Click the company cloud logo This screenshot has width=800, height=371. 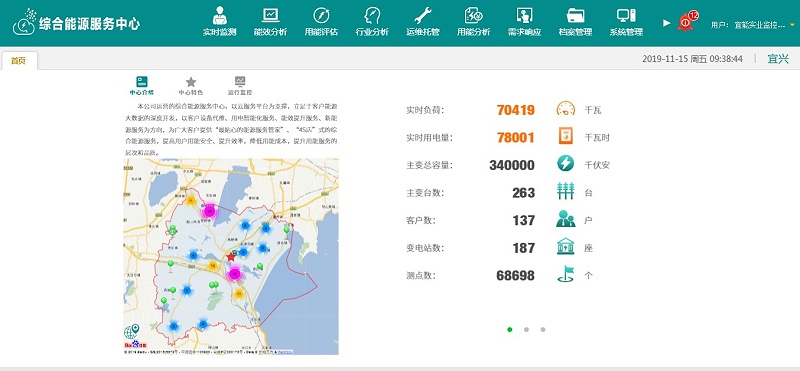tap(24, 21)
